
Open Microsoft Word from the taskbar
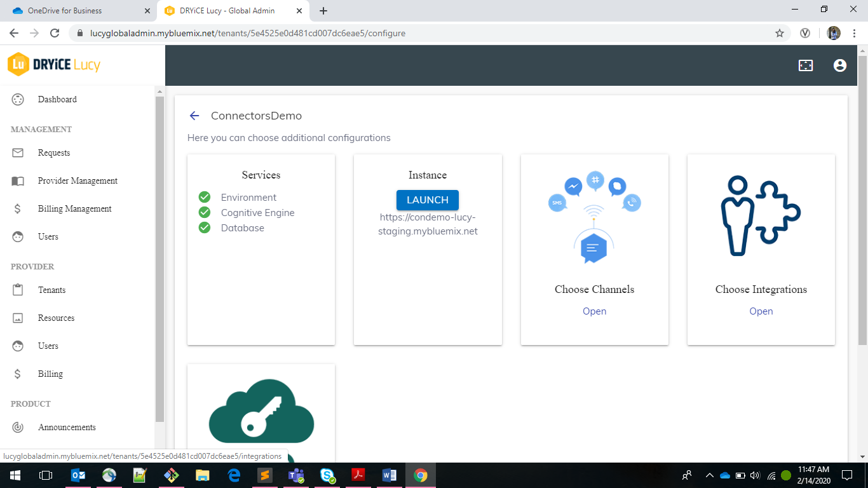(x=390, y=475)
